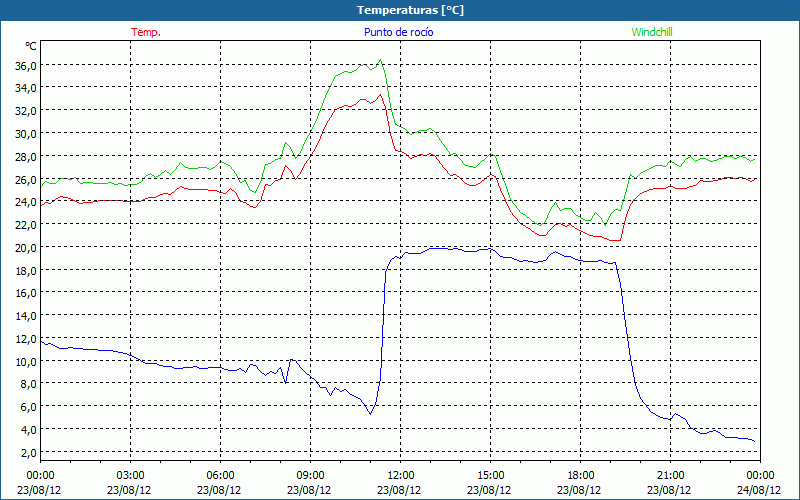This screenshot has width=800, height=500.
Task: Click the 'Temp.' red legend label
Action: click(x=146, y=32)
